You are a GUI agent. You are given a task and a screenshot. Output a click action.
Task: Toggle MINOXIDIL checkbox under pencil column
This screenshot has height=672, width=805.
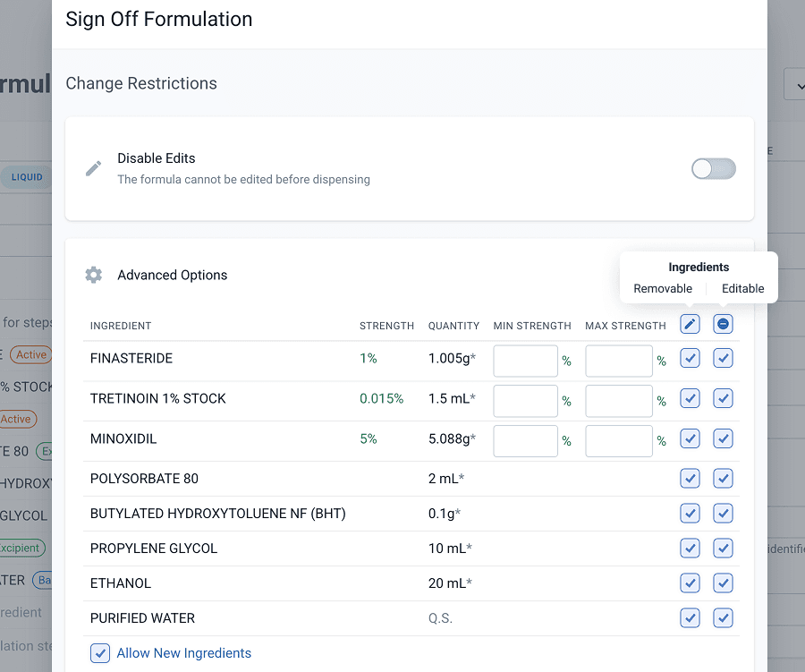[690, 438]
